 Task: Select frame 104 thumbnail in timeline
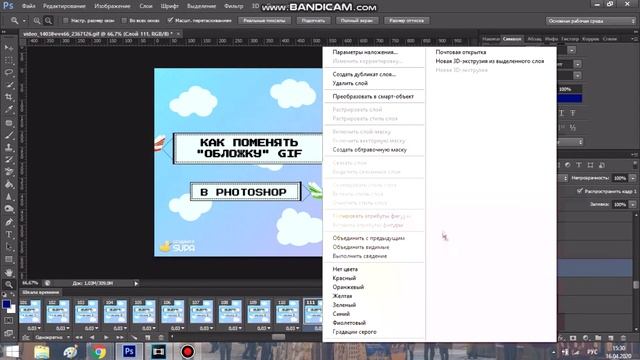(115, 311)
